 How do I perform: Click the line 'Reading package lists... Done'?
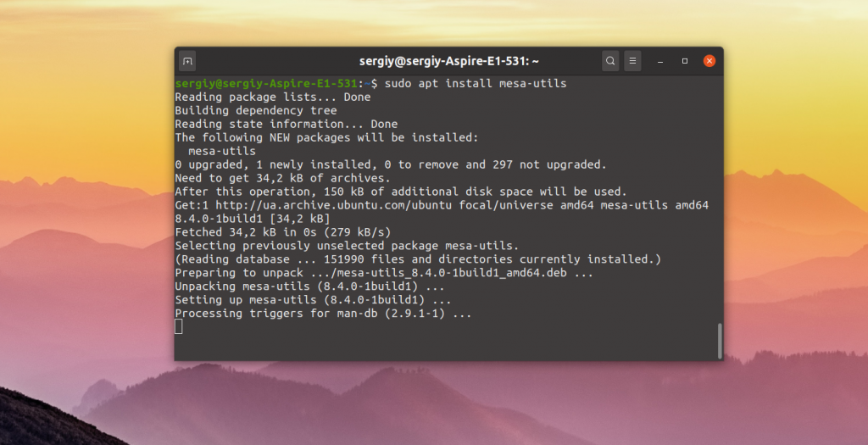(273, 97)
